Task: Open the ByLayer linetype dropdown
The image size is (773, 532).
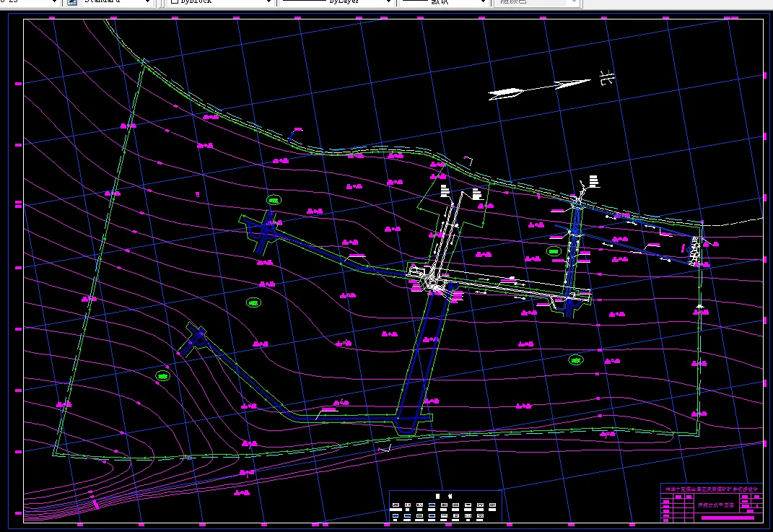Action: (336, 2)
